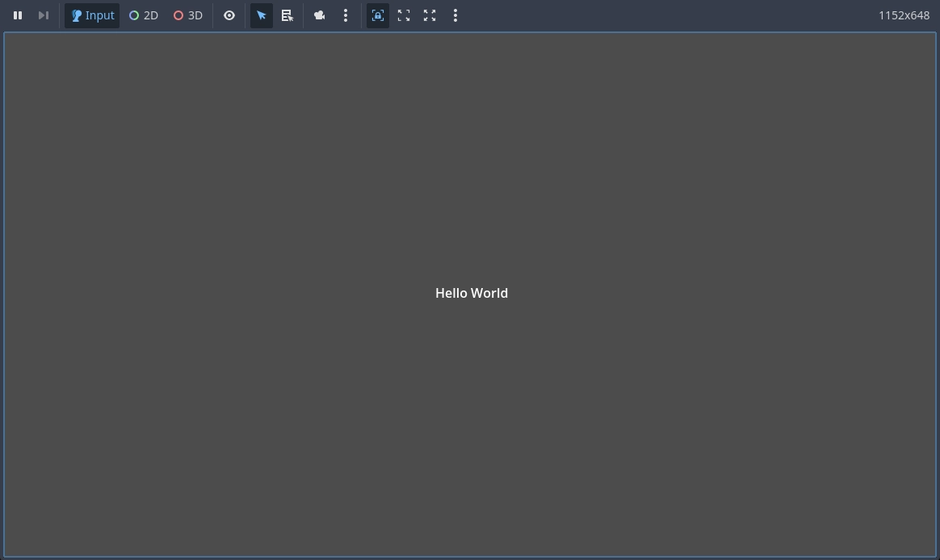The width and height of the screenshot is (940, 560).
Task: Click the 1152x648 resolution readout
Action: [904, 15]
